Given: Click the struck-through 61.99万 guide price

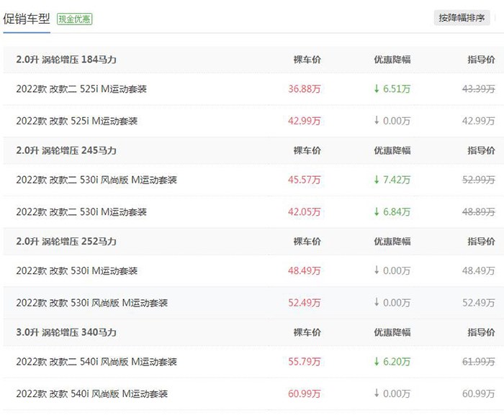Looking at the screenshot, I should pyautogui.click(x=479, y=362).
